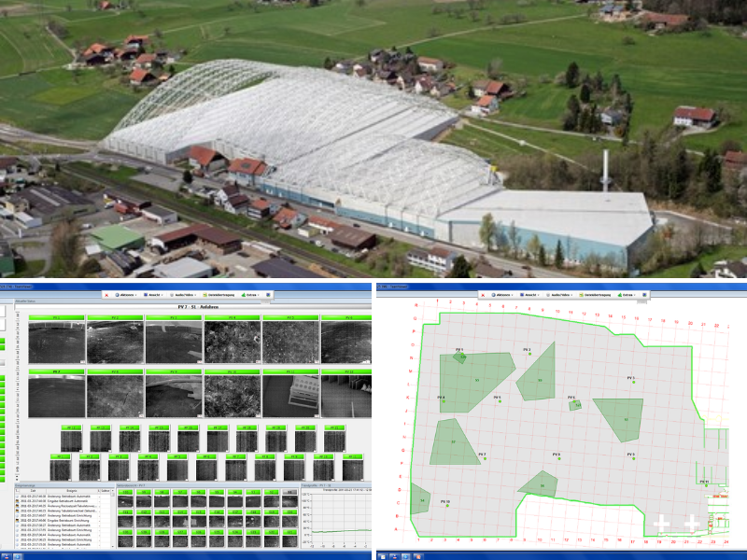Click rightmost icon in right map window toolbar
This screenshot has height=560, width=747.
pyautogui.click(x=644, y=295)
